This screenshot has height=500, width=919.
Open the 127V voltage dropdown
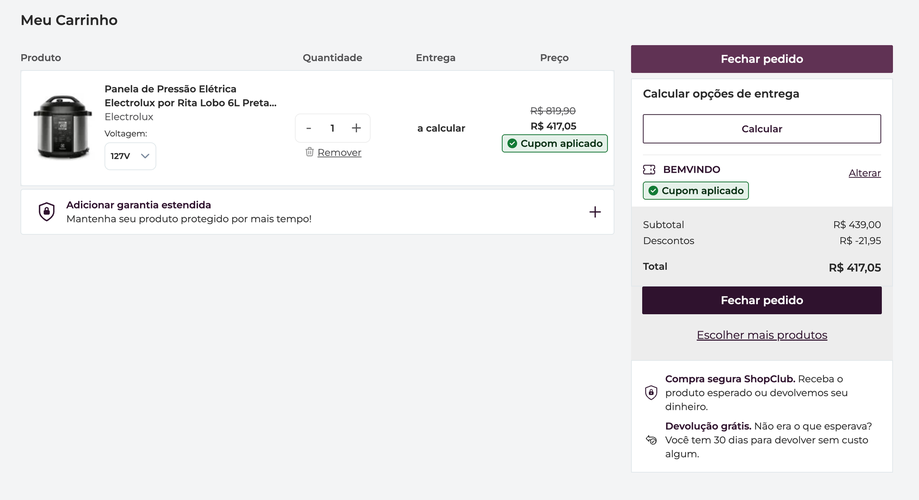[130, 156]
